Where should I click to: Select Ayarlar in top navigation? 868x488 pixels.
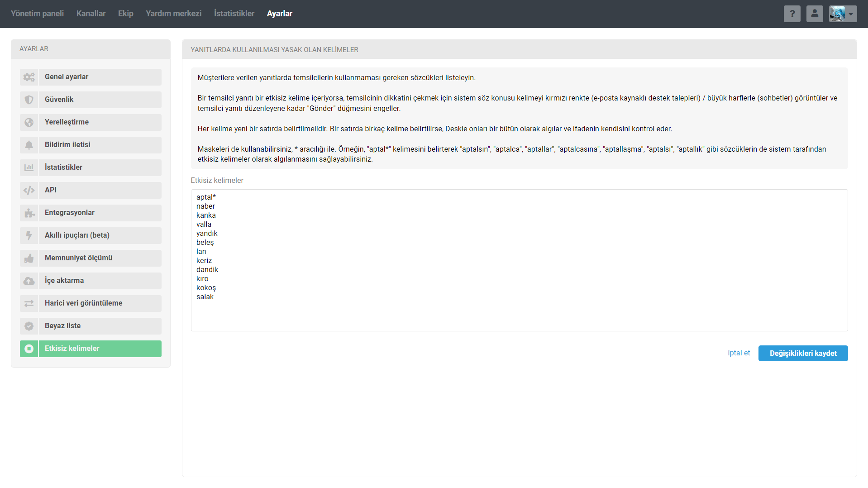tap(280, 14)
